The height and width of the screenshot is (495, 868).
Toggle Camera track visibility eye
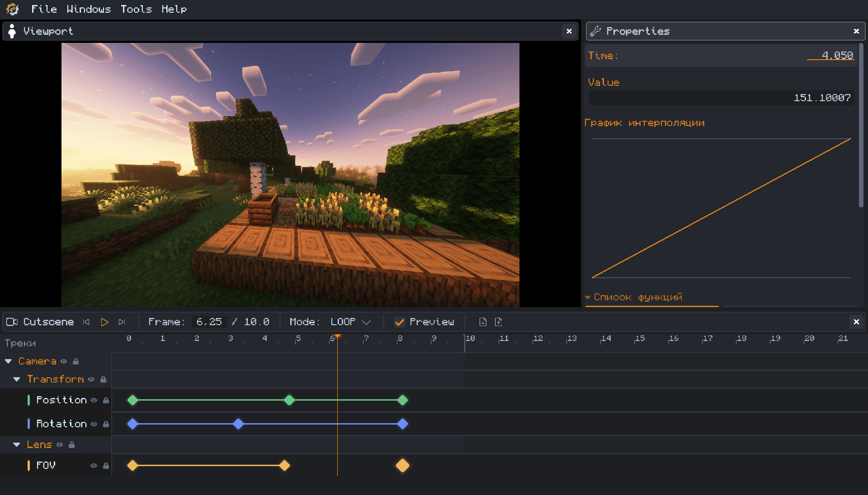point(64,361)
